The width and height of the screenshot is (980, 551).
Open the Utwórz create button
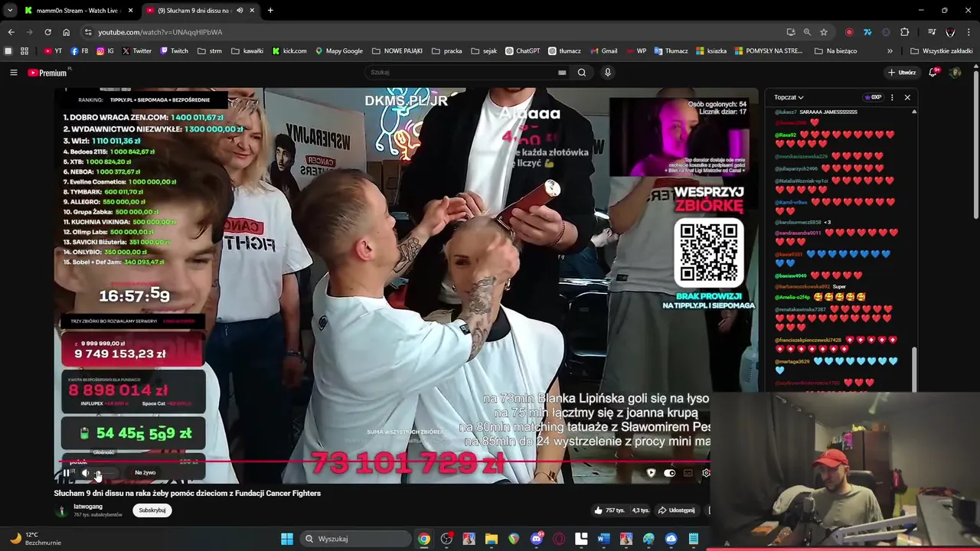pyautogui.click(x=902, y=73)
